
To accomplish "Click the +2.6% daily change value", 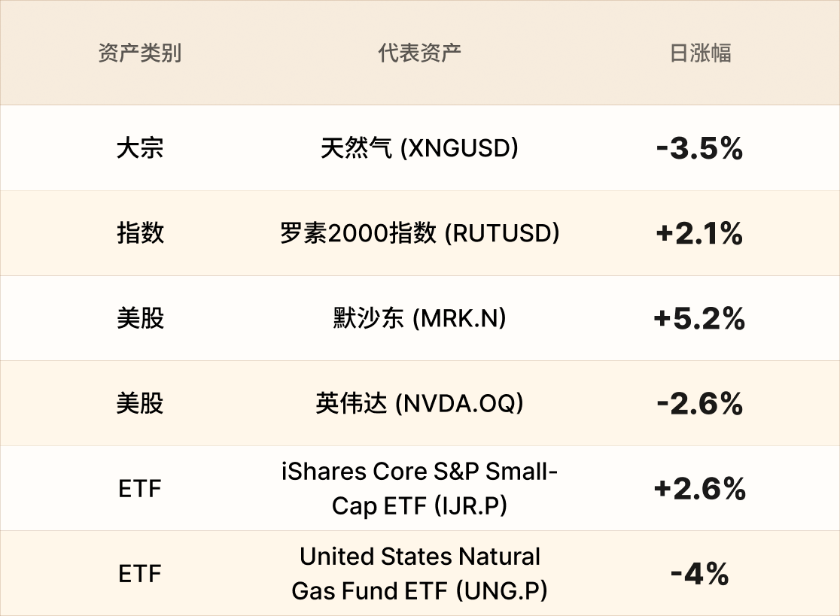I will pos(699,490).
